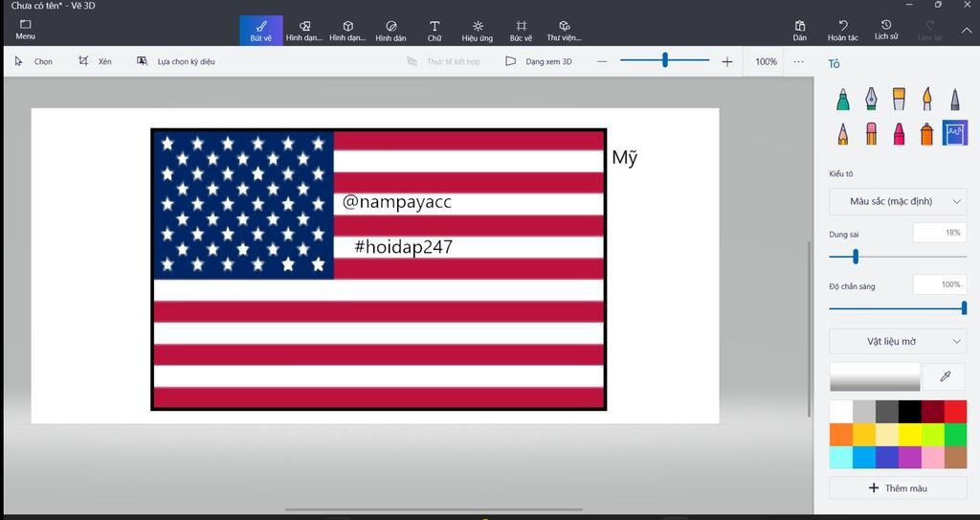Click the zoom level slider handle
Image resolution: width=980 pixels, height=520 pixels.
[x=665, y=60]
